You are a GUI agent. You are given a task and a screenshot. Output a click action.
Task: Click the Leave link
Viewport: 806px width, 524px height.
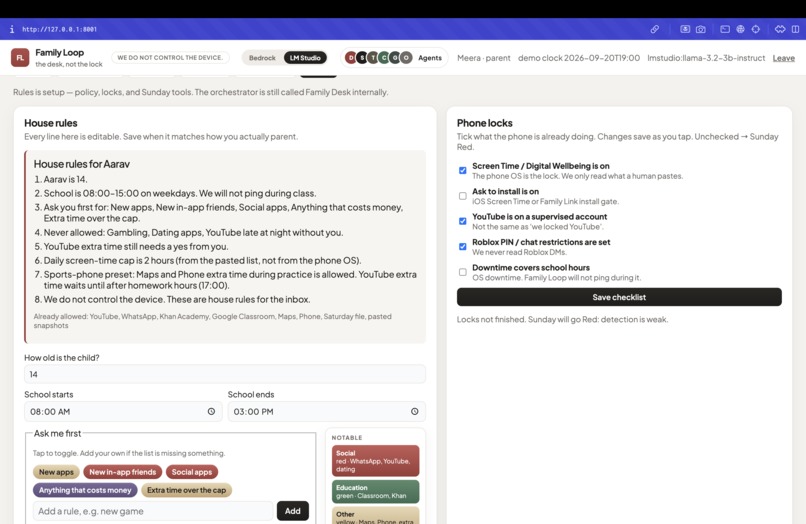(783, 58)
